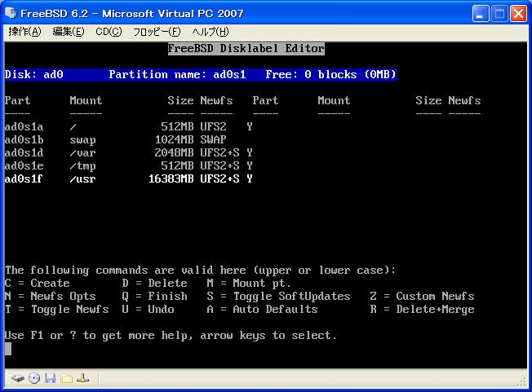Click the ad0s1b swap partition row
Image resolution: width=532 pixels, height=392 pixels.
click(x=115, y=139)
